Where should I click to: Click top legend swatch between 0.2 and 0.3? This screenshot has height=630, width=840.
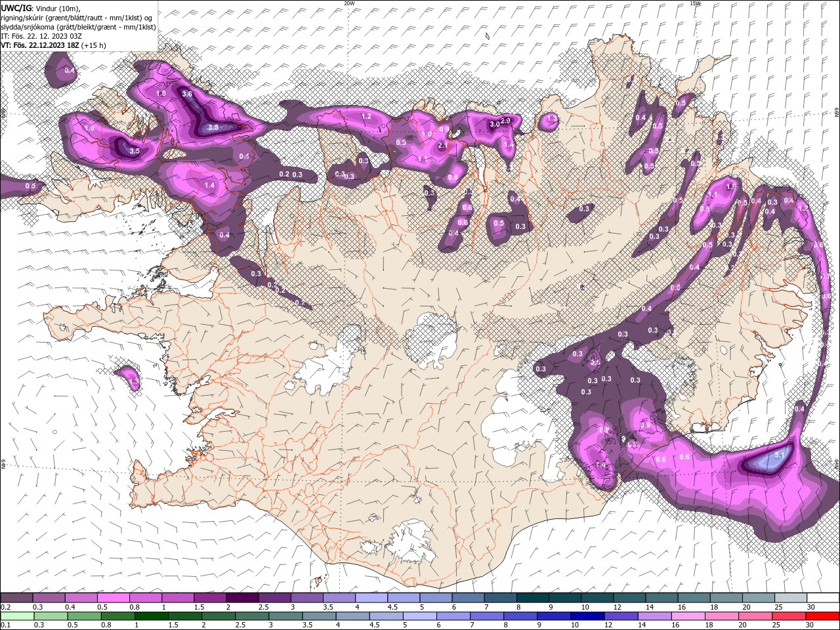(x=16, y=598)
